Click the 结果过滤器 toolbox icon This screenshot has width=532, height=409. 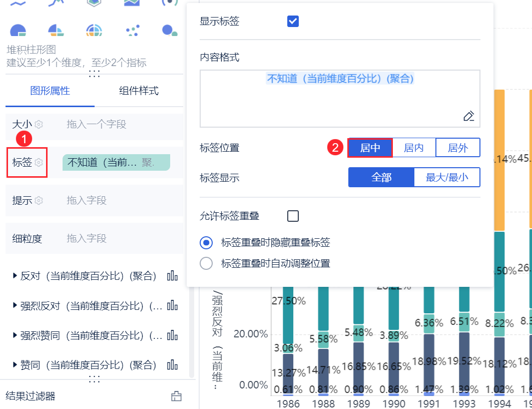tap(176, 396)
